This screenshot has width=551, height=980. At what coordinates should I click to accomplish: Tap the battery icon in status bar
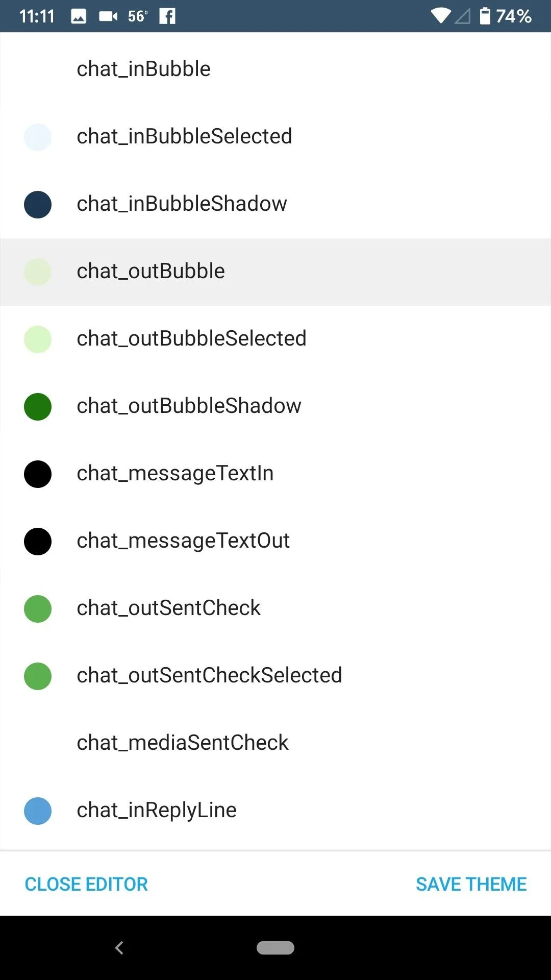pyautogui.click(x=485, y=16)
